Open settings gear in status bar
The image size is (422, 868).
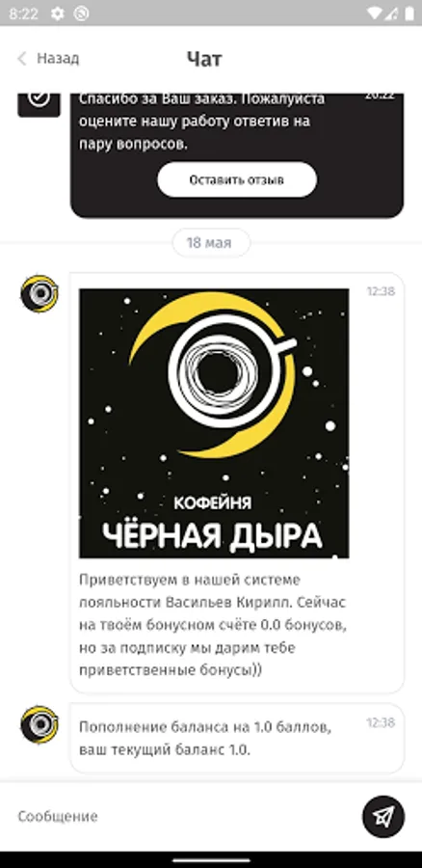coord(58,14)
